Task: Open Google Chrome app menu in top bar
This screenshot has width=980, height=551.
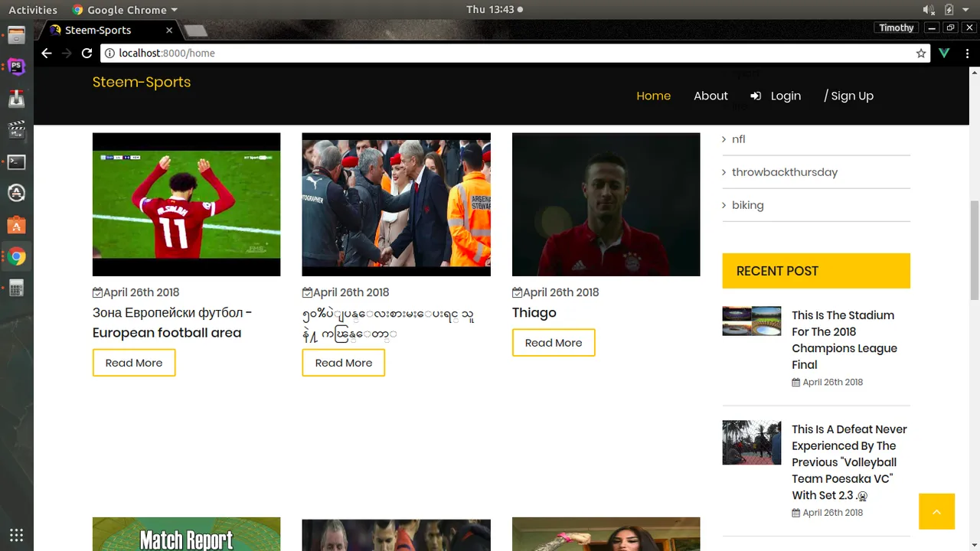Action: point(125,10)
